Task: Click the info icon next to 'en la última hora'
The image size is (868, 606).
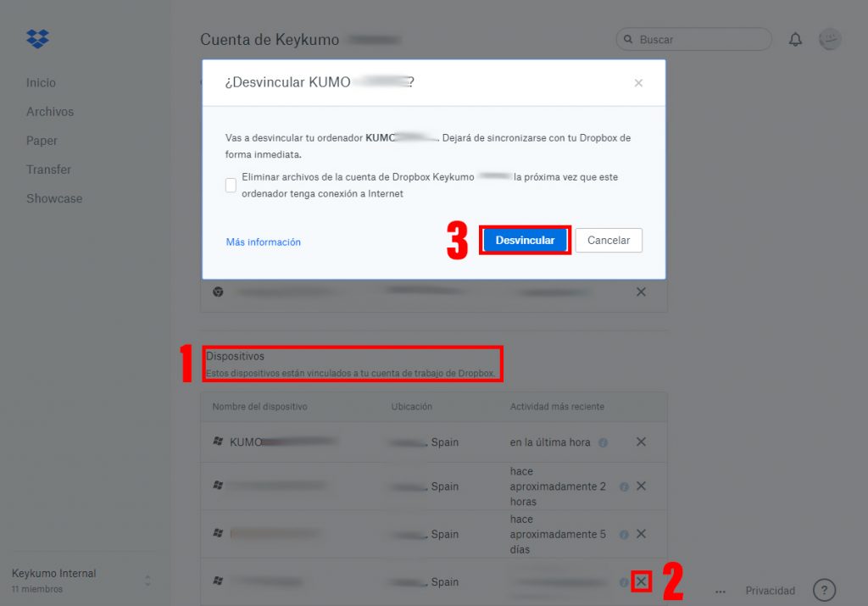Action: pos(604,442)
